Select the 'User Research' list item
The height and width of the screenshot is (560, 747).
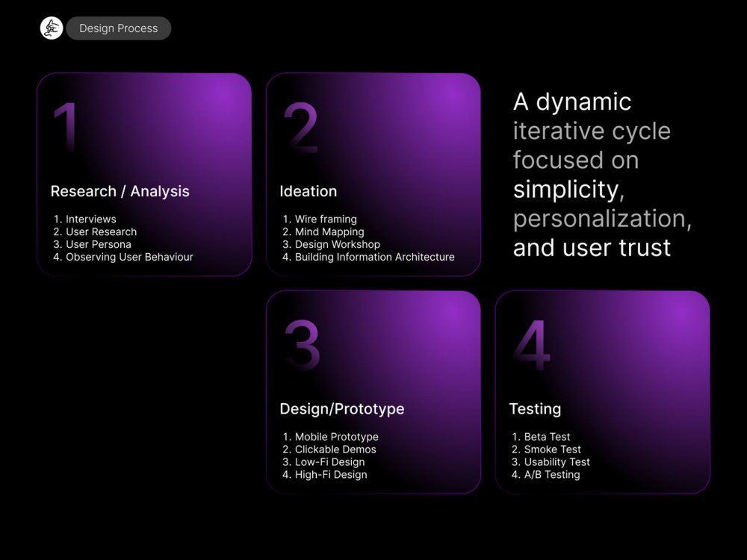pos(95,232)
